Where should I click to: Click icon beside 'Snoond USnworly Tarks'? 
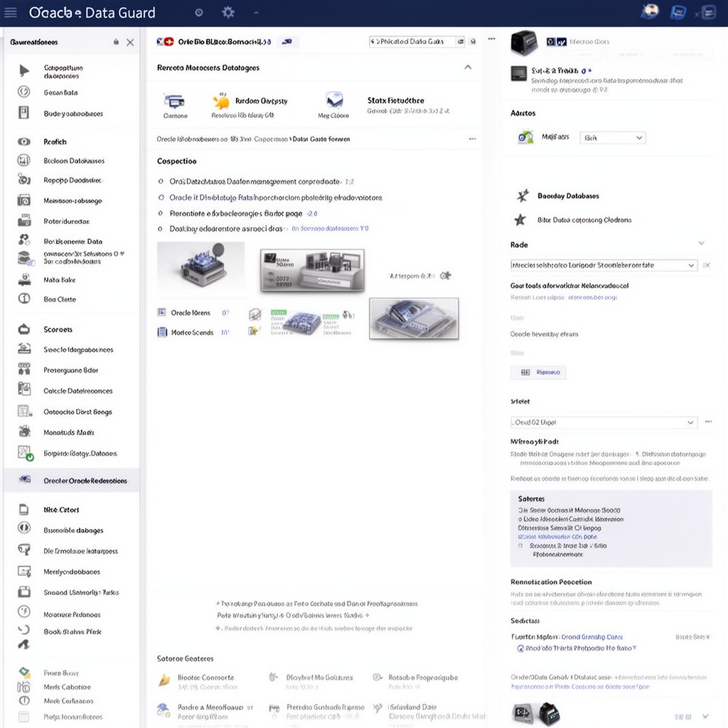[x=24, y=591]
